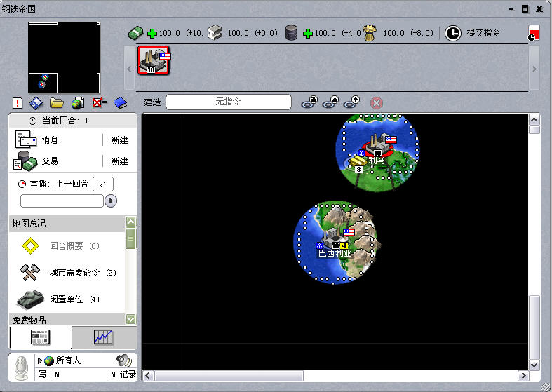Click the green plus beside money
The width and height of the screenshot is (552, 392).
click(x=152, y=34)
